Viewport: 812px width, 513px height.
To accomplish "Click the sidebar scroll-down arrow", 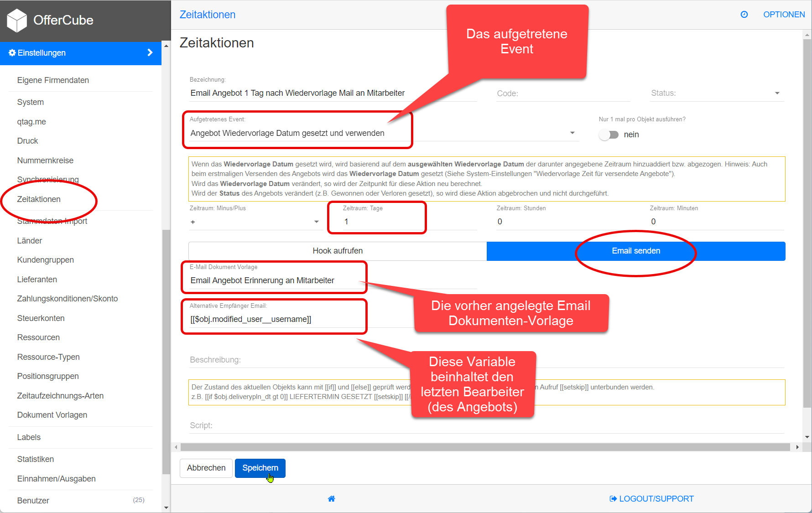I will [166, 508].
